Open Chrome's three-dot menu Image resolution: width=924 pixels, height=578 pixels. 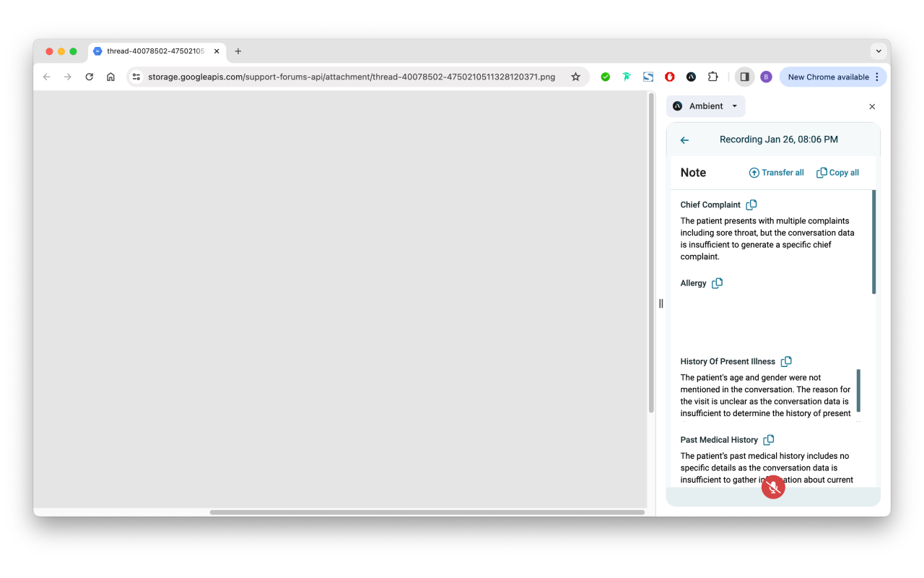(x=877, y=77)
